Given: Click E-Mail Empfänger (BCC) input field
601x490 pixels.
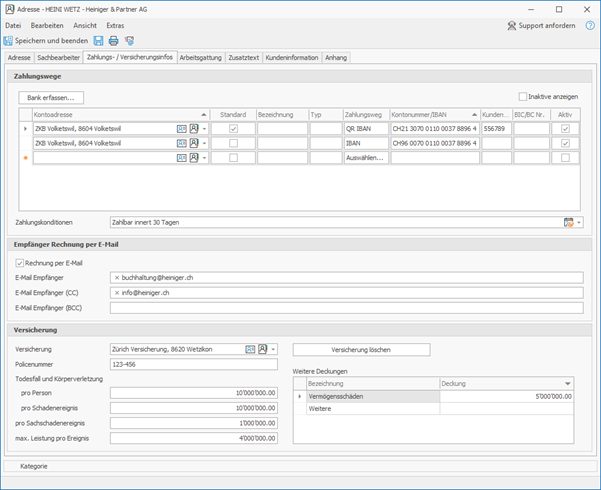Looking at the screenshot, I should (x=346, y=308).
